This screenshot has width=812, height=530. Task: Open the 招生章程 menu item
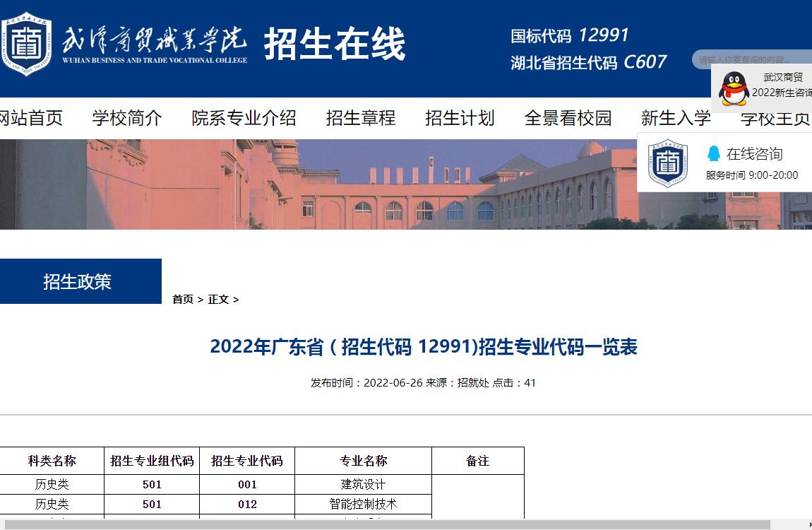pyautogui.click(x=360, y=118)
